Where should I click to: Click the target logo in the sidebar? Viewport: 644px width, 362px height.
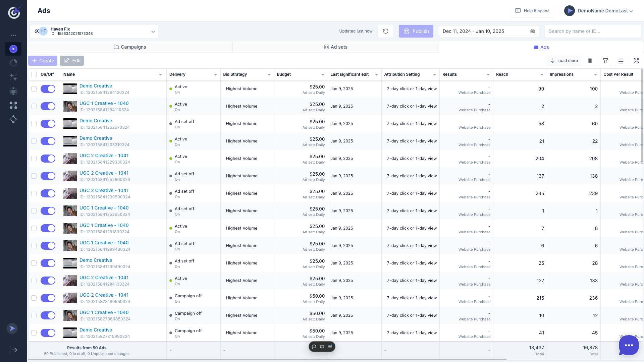point(14,12)
